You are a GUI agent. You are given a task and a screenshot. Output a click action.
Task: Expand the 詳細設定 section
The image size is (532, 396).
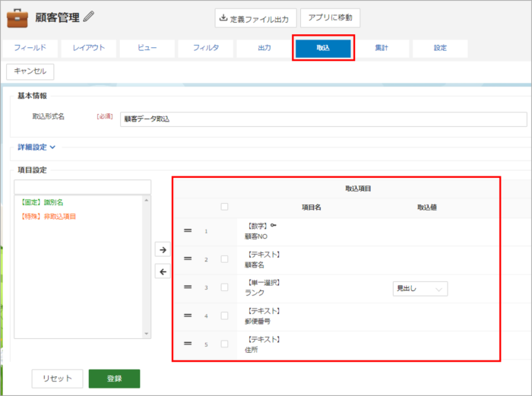(36, 147)
